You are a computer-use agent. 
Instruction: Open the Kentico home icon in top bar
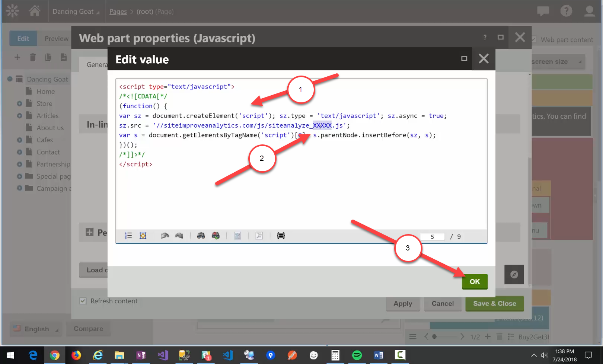click(35, 11)
